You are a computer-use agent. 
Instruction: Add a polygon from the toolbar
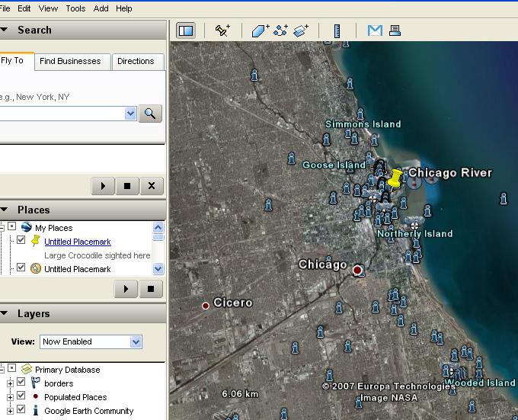[x=261, y=30]
